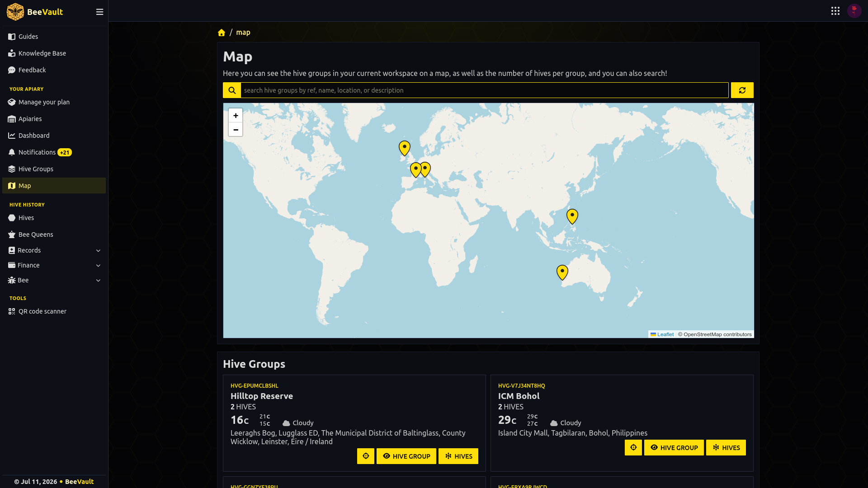View Hilltop Reserve HIVE GROUP button
Screen dimensions: 868x488
[x=406, y=456]
